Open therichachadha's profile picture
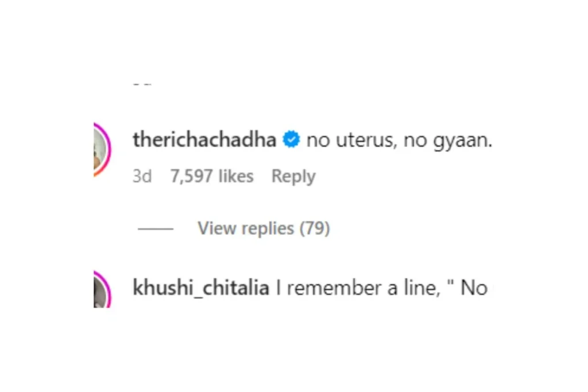Screen dimensions: 588x392 (x=100, y=149)
